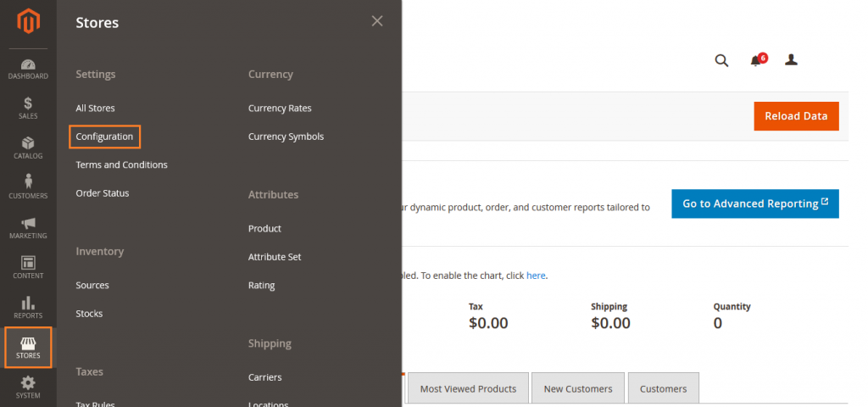Image resolution: width=868 pixels, height=407 pixels.
Task: Click the Tax $0.00 value
Action: tap(488, 323)
